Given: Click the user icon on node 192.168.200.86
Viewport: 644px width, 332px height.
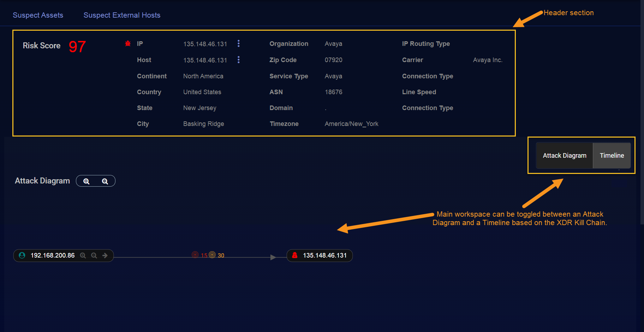Looking at the screenshot, I should (22, 255).
